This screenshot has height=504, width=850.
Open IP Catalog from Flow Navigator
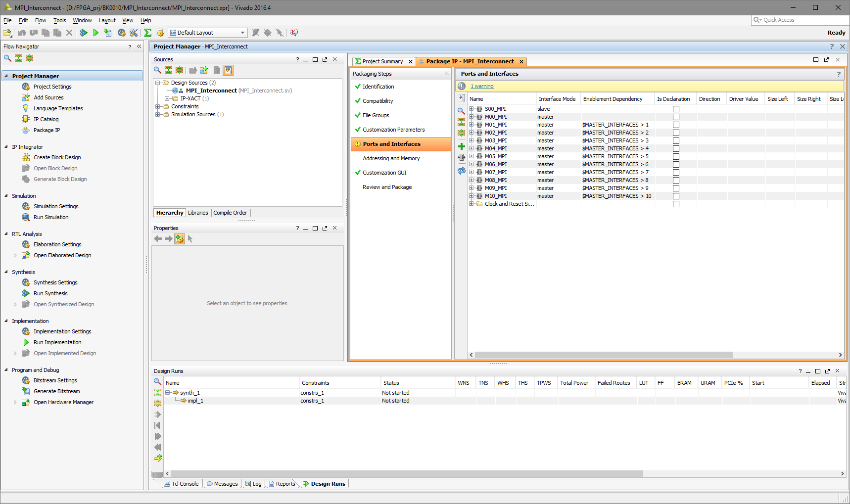pyautogui.click(x=46, y=119)
